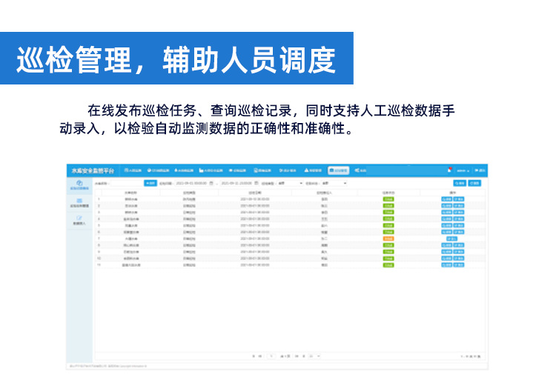This screenshot has height=392, width=556.
Task: Open the fifth top navigation item
Action: click(x=237, y=170)
